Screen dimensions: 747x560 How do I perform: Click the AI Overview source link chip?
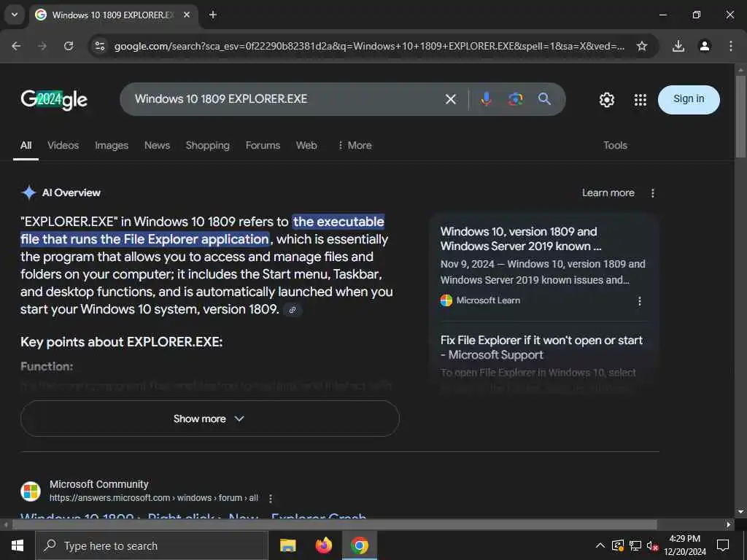(x=293, y=309)
